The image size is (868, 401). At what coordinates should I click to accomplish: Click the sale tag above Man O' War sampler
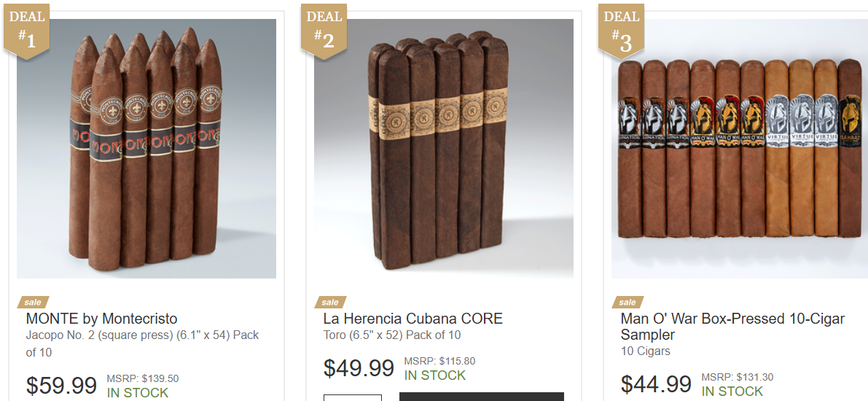[627, 303]
